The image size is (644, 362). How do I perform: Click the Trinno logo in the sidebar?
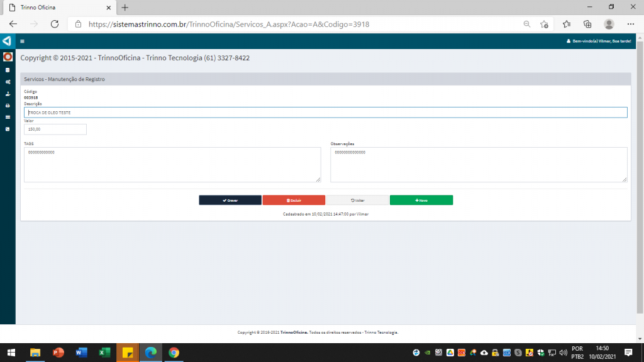[8, 41]
